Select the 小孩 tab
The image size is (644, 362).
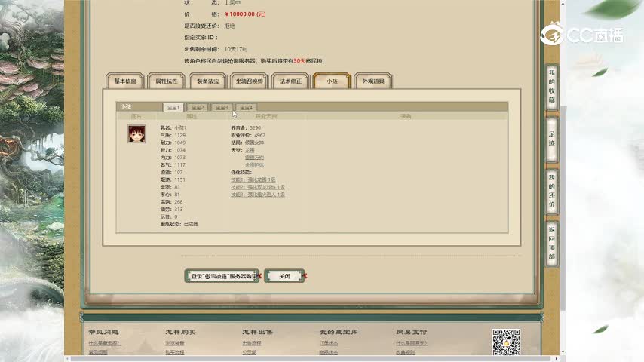coord(332,81)
